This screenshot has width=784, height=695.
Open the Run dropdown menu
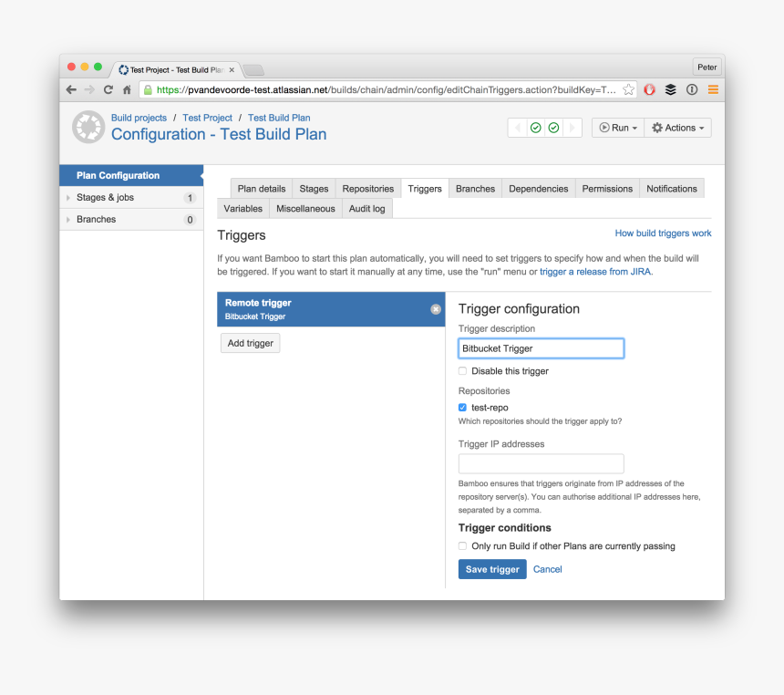(x=618, y=128)
